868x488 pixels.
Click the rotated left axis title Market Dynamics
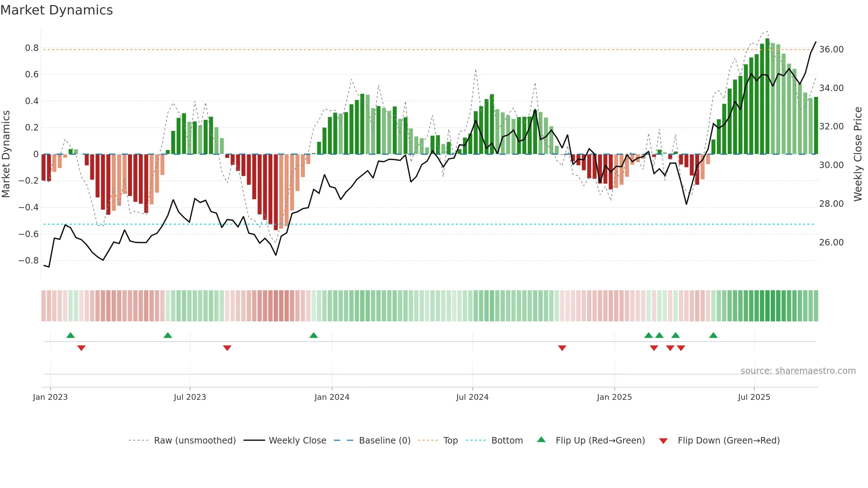click(x=6, y=154)
